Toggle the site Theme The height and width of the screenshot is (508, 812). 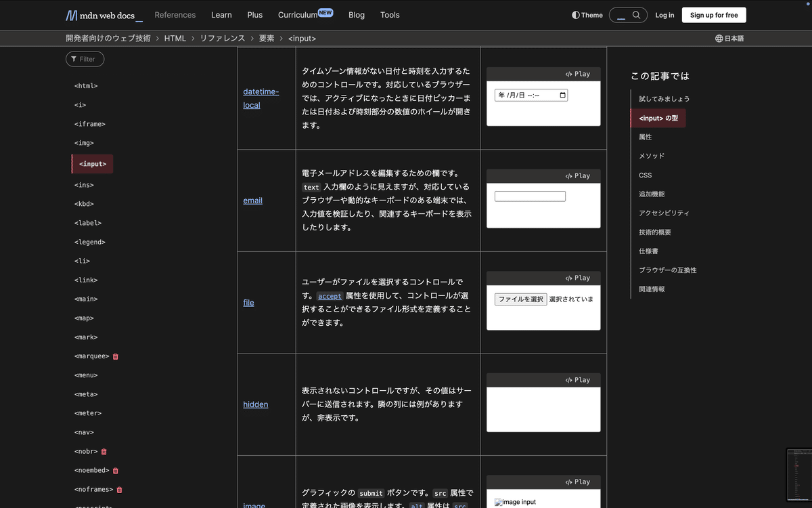coord(586,14)
